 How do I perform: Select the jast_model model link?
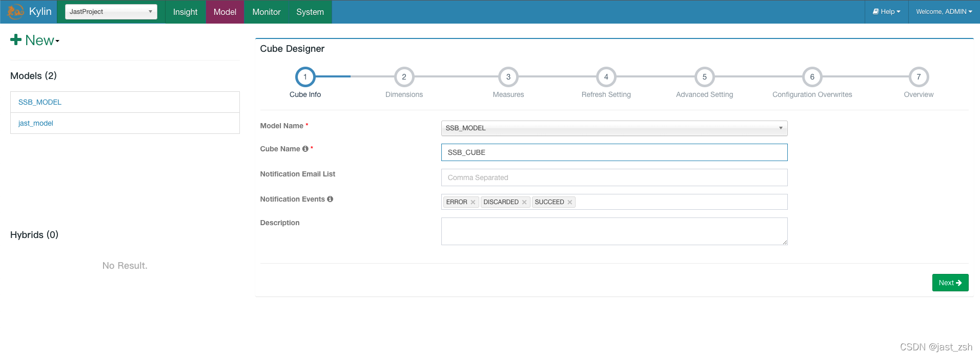pos(36,123)
